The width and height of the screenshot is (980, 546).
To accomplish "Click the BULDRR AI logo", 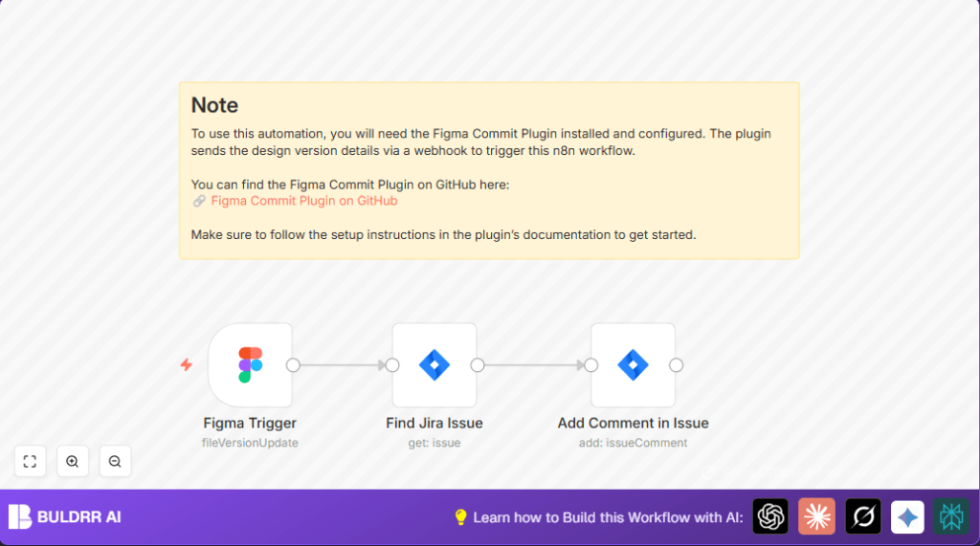I will [x=65, y=516].
